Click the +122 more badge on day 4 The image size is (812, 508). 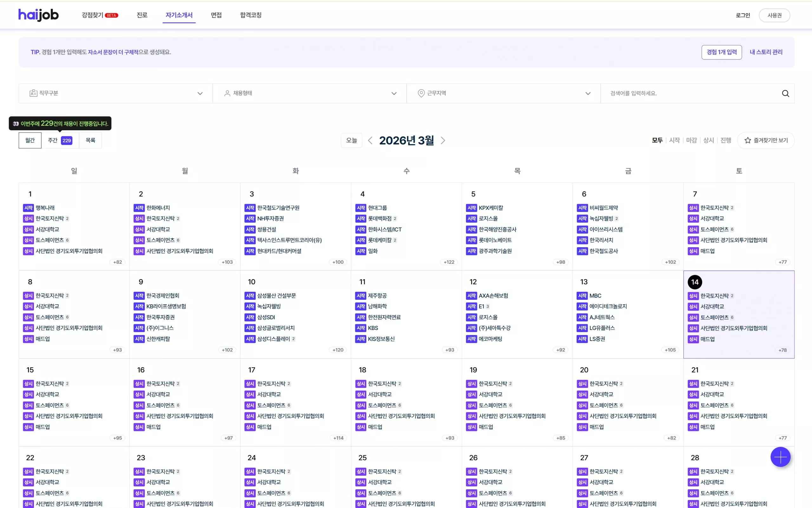point(449,262)
